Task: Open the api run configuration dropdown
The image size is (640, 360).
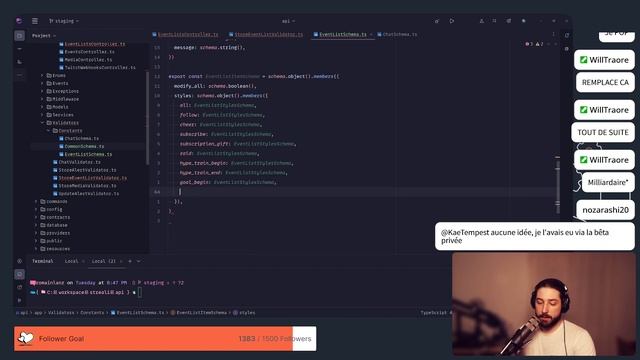Action: coord(288,21)
